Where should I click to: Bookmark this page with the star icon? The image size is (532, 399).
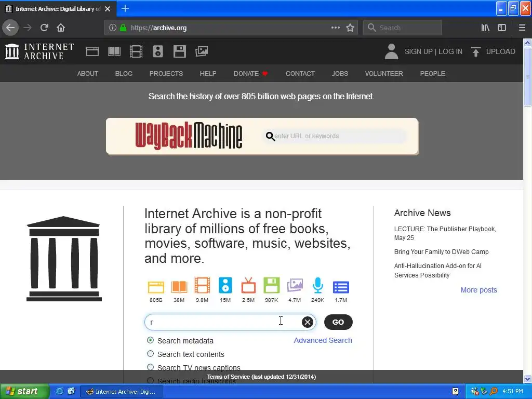pos(350,28)
